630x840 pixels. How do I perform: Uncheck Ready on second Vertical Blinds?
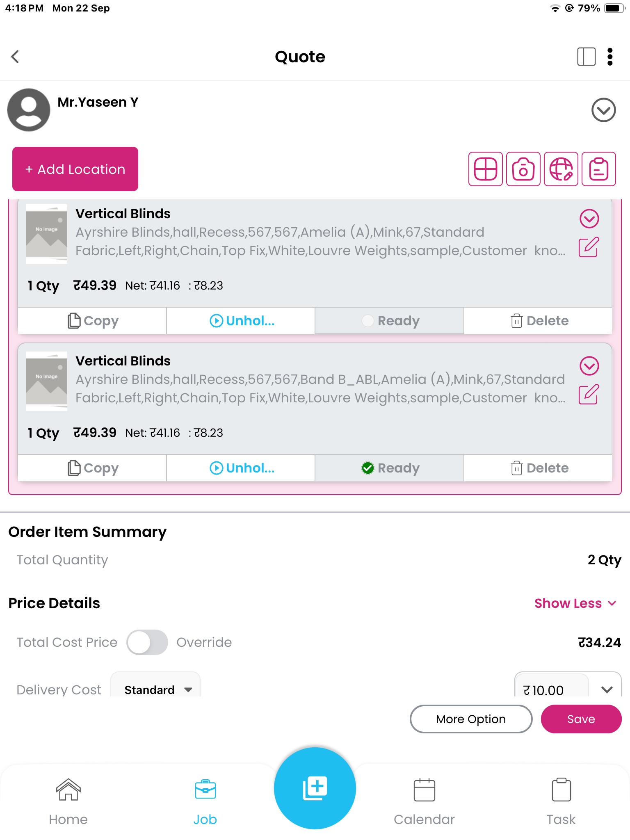390,468
